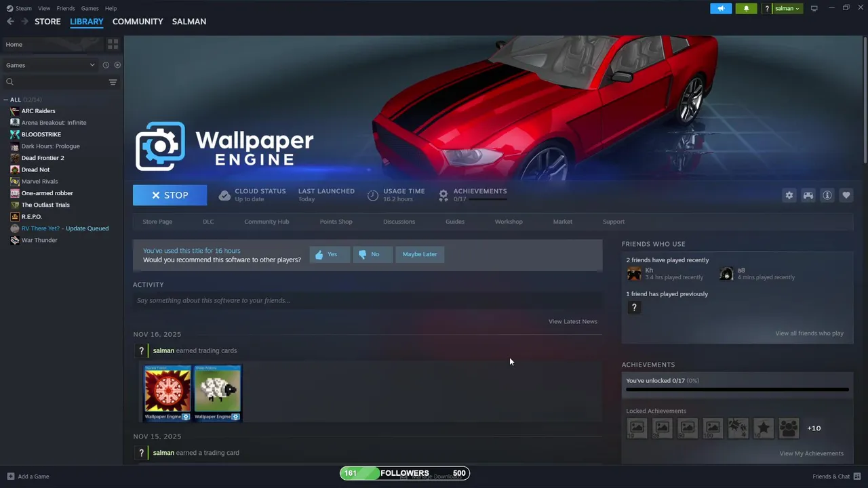Click the forward navigation arrow
Image resolution: width=868 pixels, height=488 pixels.
tap(24, 22)
